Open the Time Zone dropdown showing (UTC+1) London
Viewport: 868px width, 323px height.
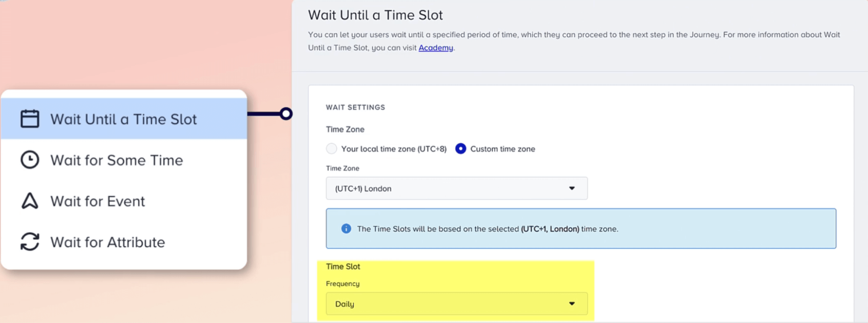(x=456, y=188)
